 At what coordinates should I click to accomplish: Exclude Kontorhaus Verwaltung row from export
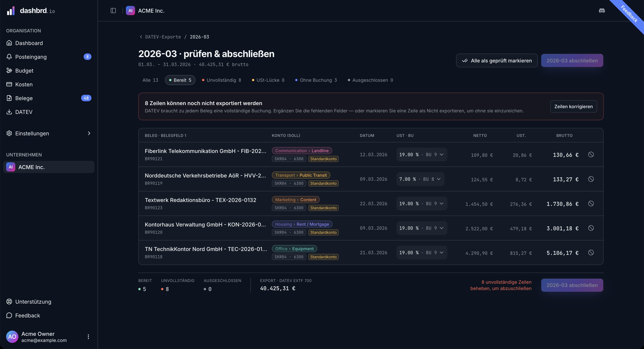point(591,228)
